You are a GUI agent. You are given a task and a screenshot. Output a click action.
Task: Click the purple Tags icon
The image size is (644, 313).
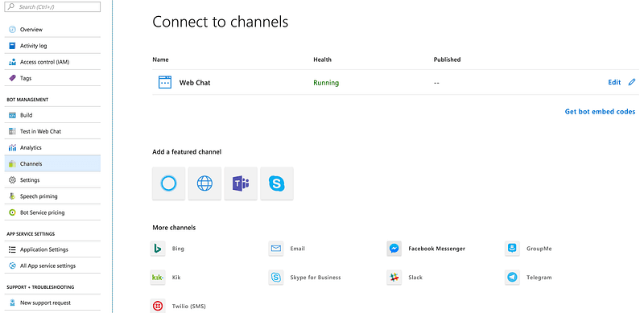click(x=12, y=78)
